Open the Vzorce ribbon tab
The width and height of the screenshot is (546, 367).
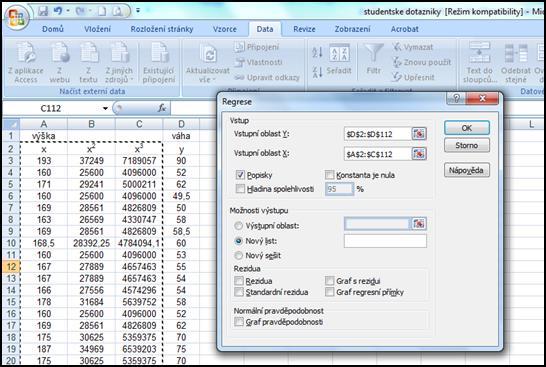(x=225, y=29)
